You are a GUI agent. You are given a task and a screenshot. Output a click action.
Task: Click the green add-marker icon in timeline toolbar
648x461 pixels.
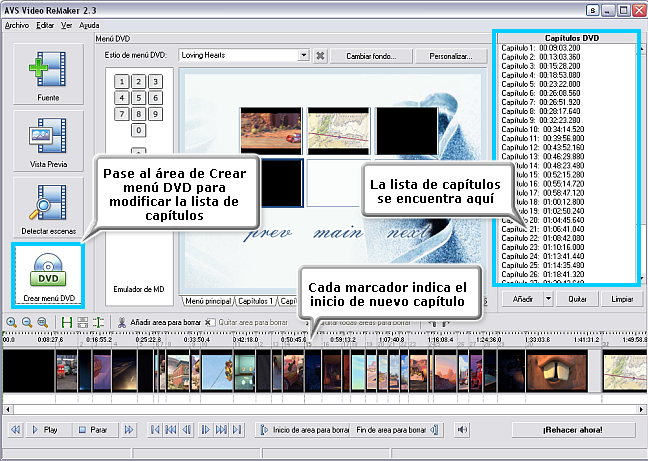[x=67, y=322]
